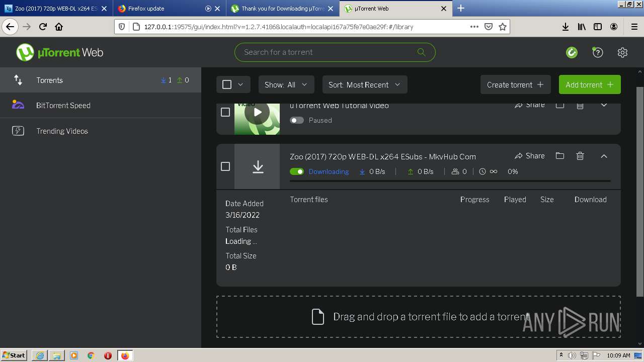Select BitTorrent Speed in the sidebar
This screenshot has width=644, height=362.
click(101, 105)
